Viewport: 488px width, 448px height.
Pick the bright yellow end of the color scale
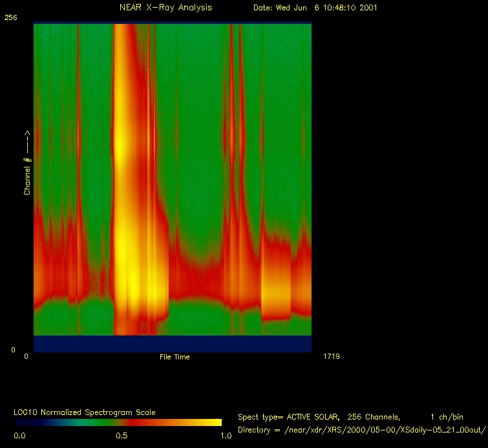(213, 422)
